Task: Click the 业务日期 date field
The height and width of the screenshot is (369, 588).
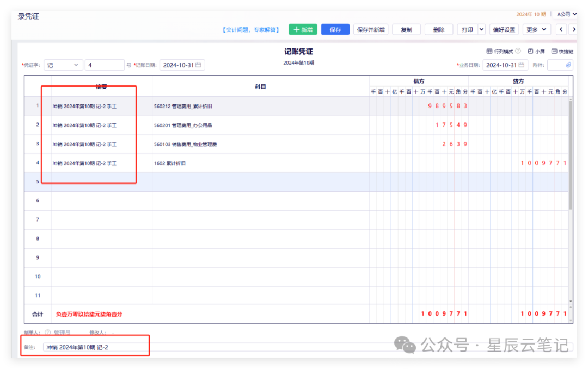Action: 505,65
